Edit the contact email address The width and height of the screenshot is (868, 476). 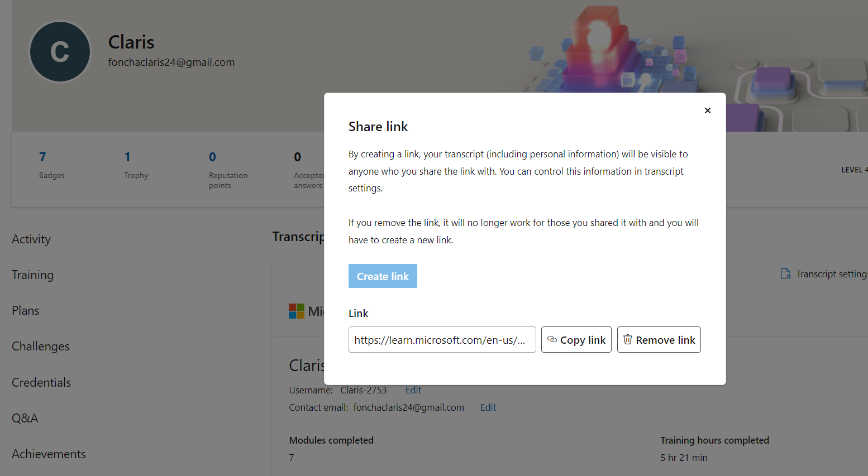click(x=488, y=407)
